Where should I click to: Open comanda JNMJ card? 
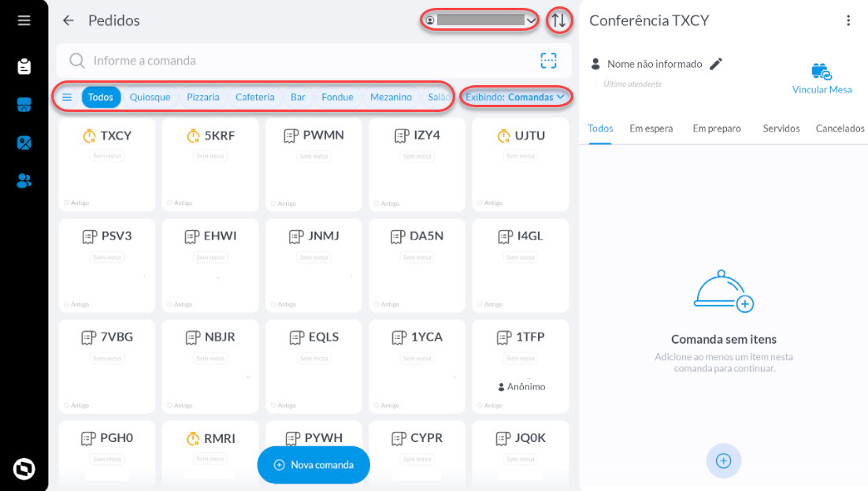[313, 266]
